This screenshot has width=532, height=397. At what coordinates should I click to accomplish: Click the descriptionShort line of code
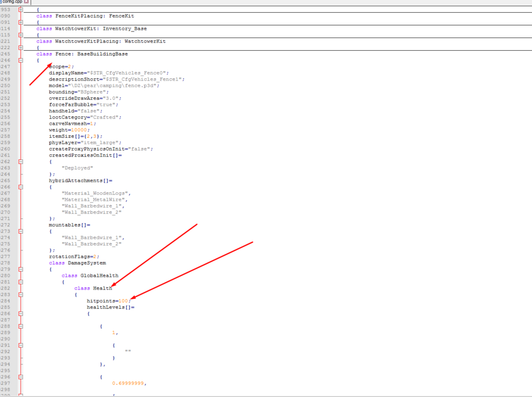click(117, 79)
